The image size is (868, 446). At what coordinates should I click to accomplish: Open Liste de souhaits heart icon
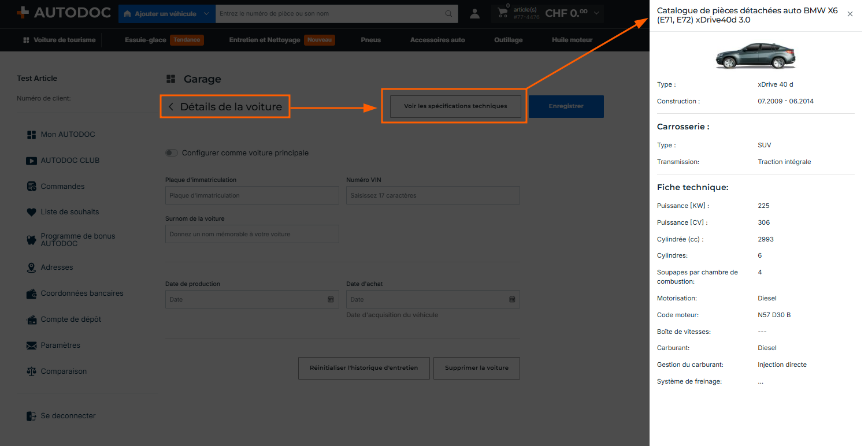click(32, 212)
